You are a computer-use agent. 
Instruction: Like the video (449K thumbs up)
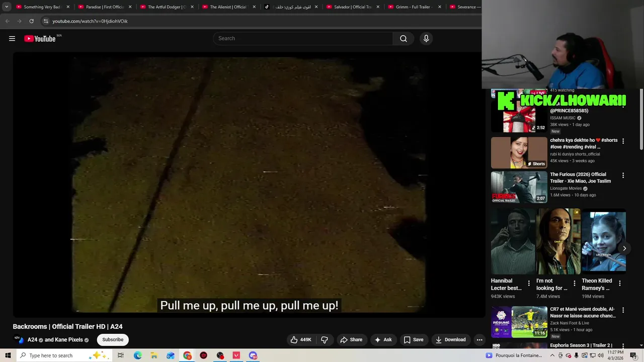point(301,340)
